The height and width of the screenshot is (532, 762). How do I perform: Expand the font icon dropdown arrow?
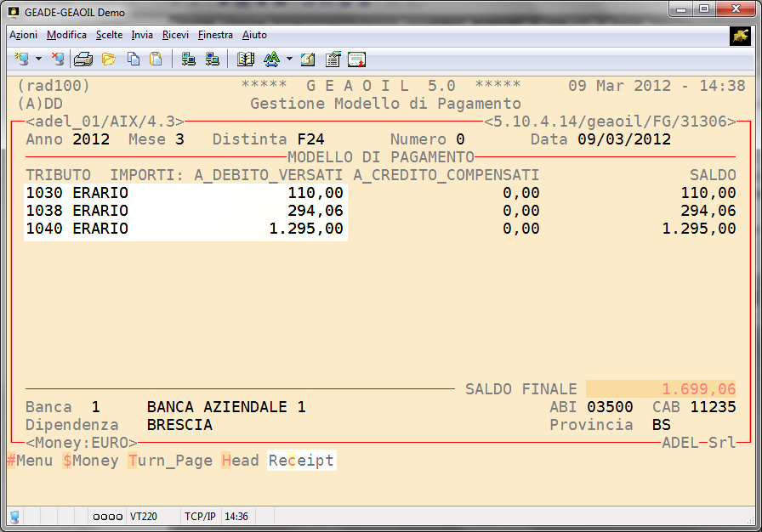(289, 59)
